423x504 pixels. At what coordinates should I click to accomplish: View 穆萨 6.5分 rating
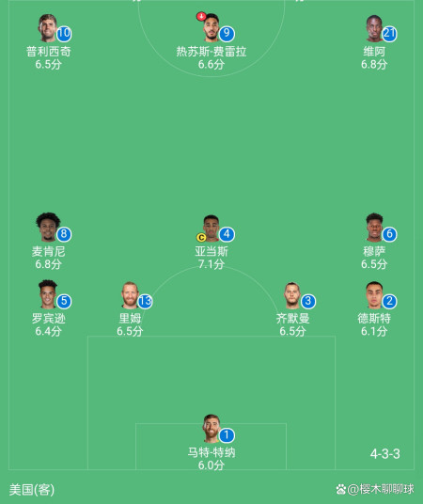pos(374,264)
